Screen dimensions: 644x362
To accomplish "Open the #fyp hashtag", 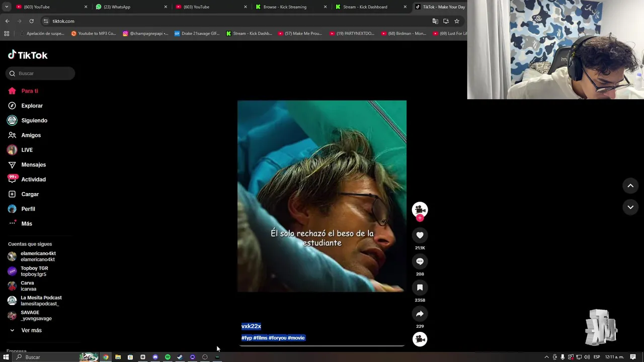I will 247,338.
